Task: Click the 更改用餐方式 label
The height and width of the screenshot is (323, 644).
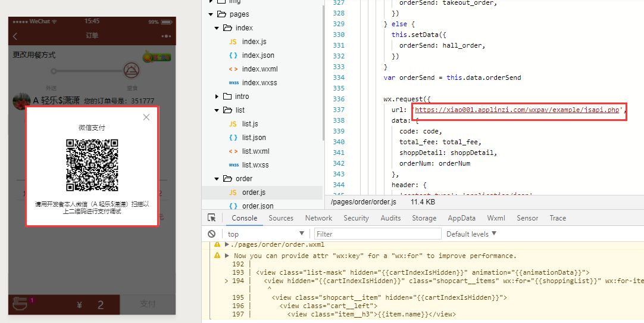Action: (34, 55)
